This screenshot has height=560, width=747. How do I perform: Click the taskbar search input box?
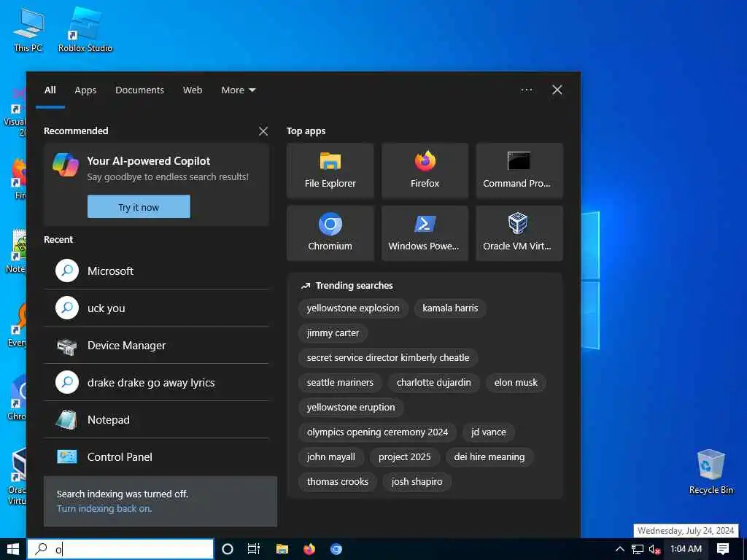(x=120, y=549)
